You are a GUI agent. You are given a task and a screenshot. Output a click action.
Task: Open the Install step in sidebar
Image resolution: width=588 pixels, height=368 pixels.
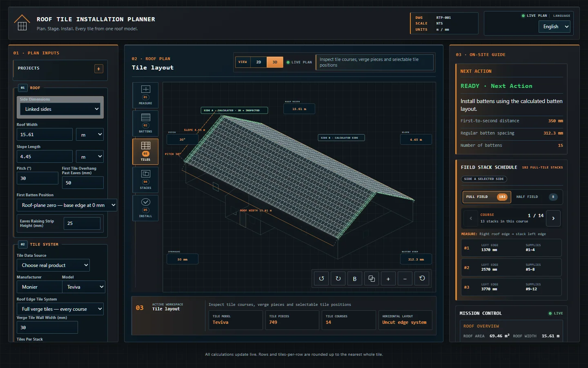[x=145, y=208]
